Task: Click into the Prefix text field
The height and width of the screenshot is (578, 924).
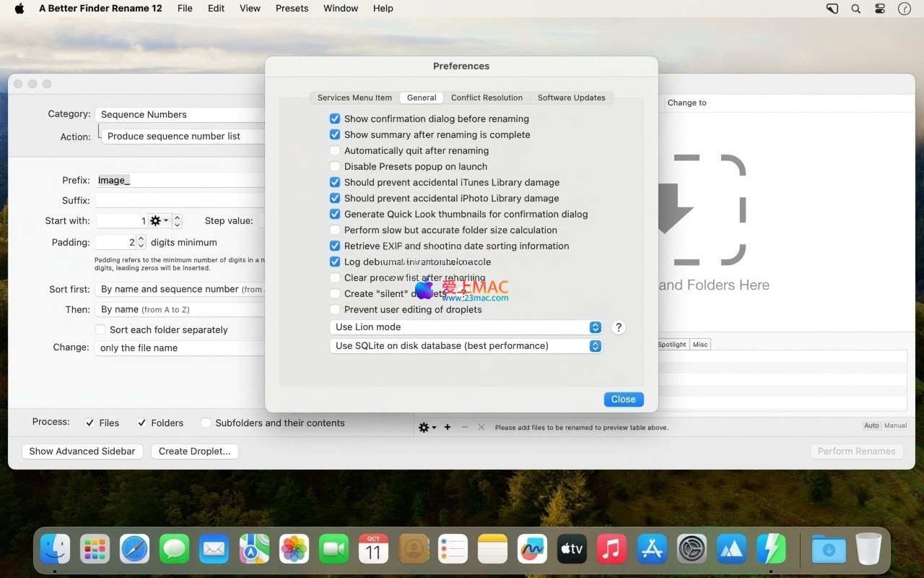Action: pyautogui.click(x=180, y=181)
